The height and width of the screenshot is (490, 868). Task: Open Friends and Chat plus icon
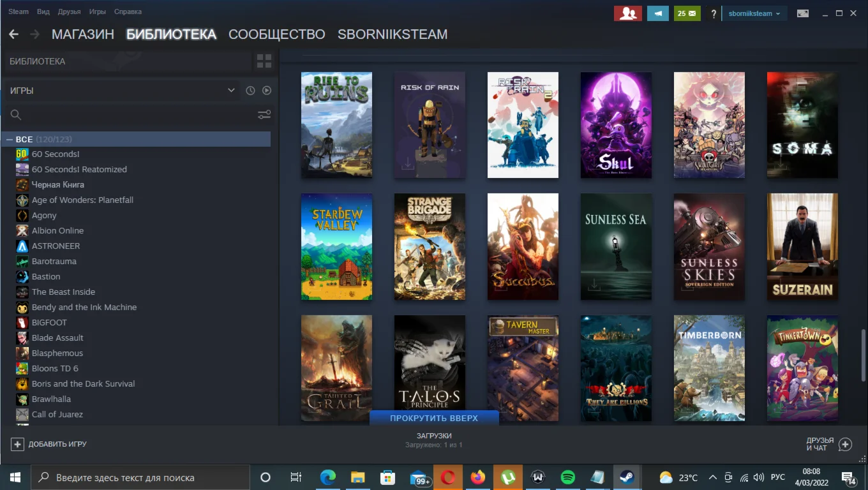[x=845, y=444]
